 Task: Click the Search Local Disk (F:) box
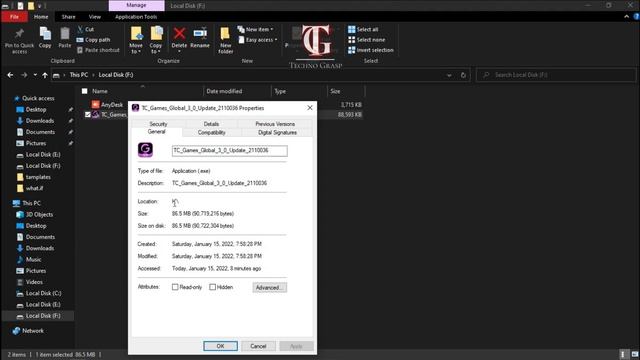pos(556,75)
